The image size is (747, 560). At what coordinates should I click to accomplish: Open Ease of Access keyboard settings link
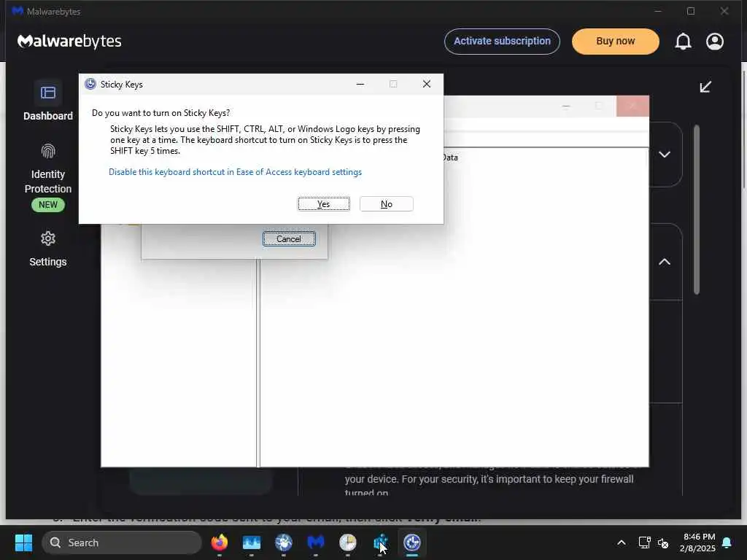236,172
